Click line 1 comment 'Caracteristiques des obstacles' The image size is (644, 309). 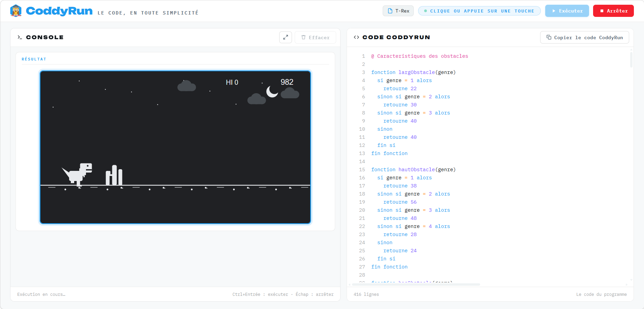coord(420,56)
